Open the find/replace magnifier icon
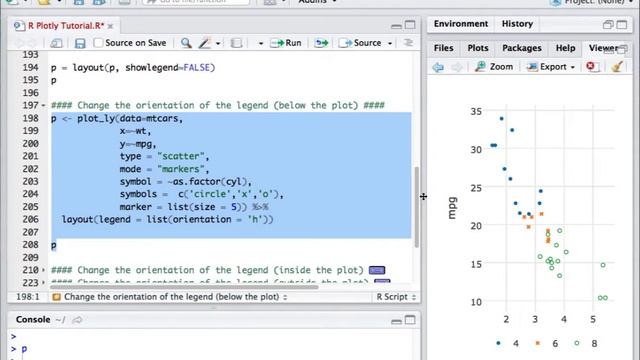This screenshot has width=640, height=360. point(186,43)
